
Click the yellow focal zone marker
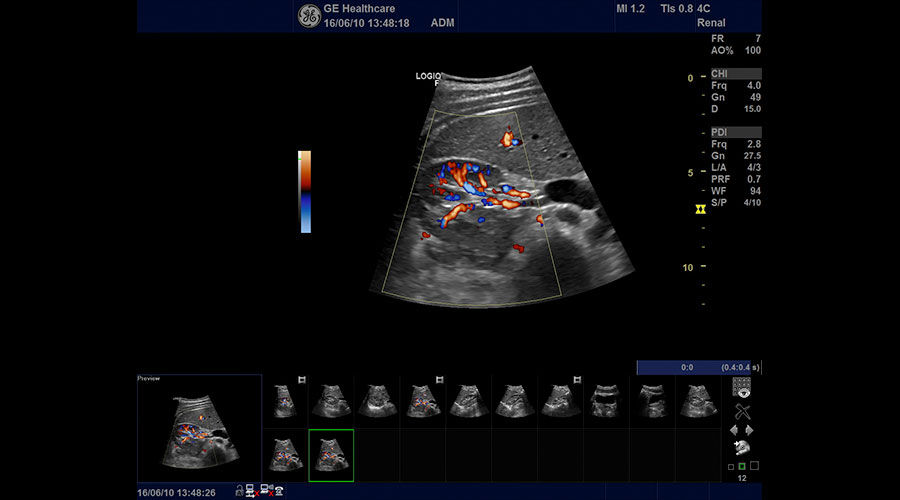[700, 210]
